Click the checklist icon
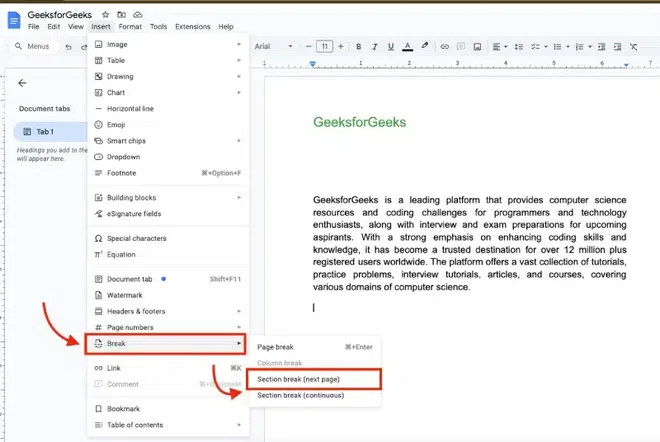 [535, 47]
